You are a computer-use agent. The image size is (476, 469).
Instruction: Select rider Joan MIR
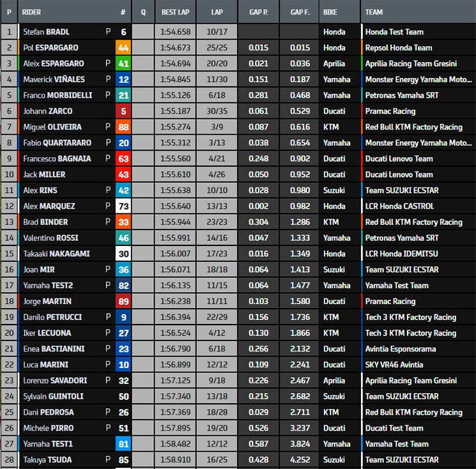click(39, 270)
